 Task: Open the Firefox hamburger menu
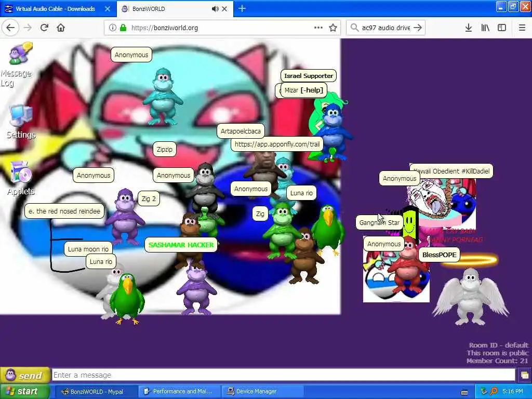(522, 28)
